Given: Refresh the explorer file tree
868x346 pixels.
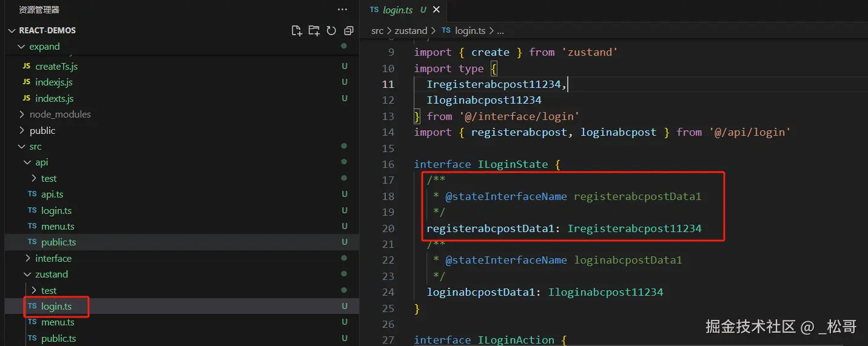Looking at the screenshot, I should click(x=331, y=30).
